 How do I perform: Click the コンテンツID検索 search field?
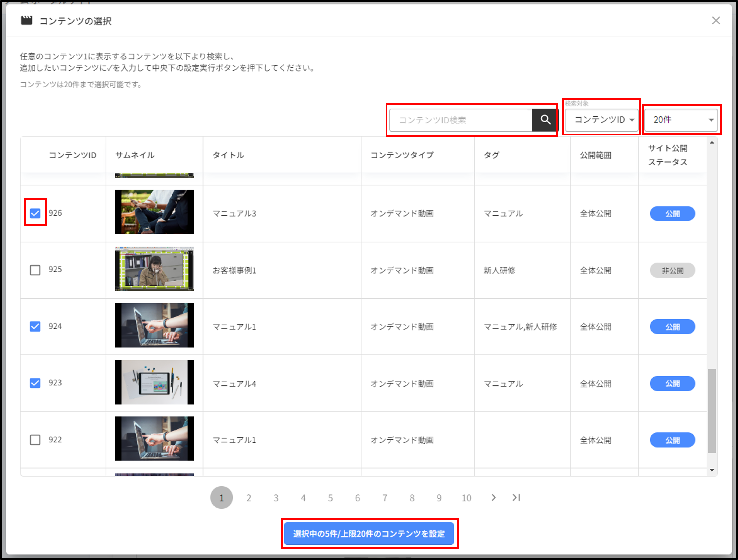click(x=460, y=120)
